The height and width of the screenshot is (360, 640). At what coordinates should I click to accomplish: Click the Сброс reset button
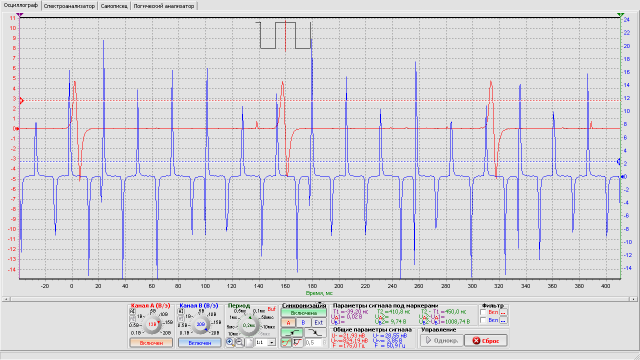(486, 340)
